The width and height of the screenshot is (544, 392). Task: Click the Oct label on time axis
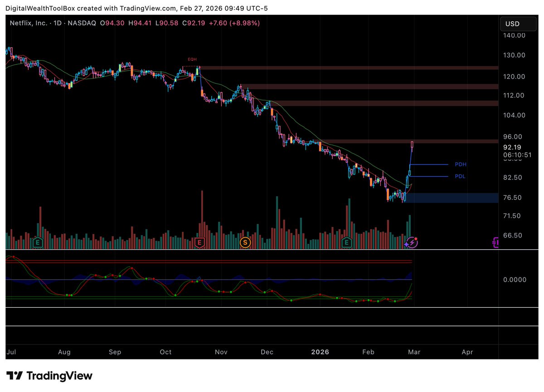click(166, 352)
